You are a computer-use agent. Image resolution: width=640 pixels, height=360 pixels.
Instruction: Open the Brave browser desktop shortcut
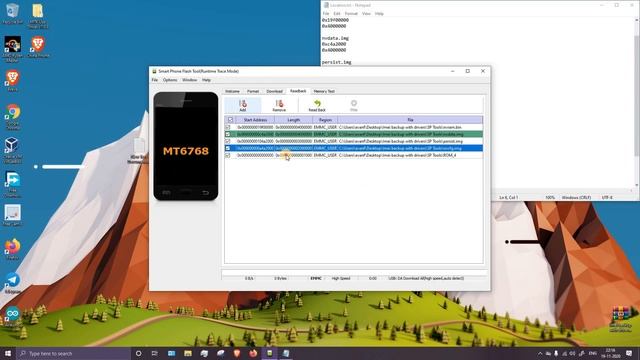click(13, 80)
